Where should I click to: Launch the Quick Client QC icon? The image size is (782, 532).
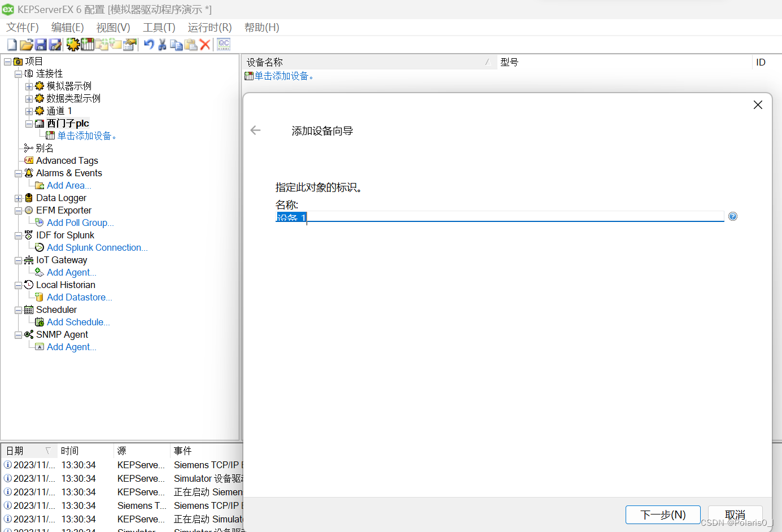coord(224,45)
